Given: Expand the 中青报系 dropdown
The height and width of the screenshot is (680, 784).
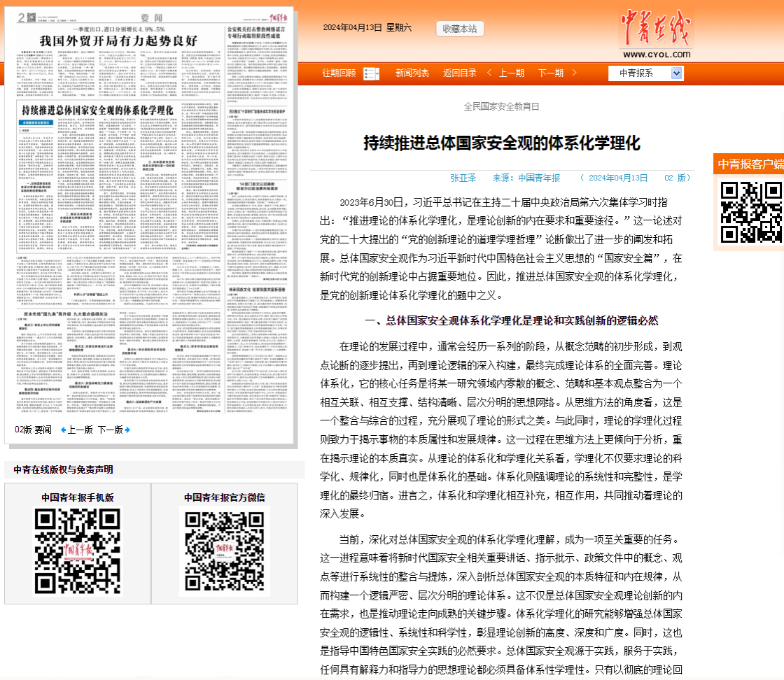Looking at the screenshot, I should 676,73.
